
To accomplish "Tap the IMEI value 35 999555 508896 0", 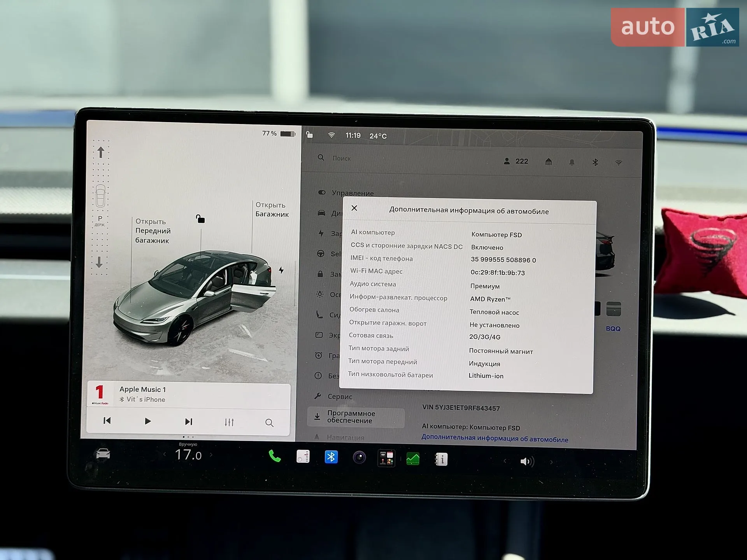I will click(503, 260).
